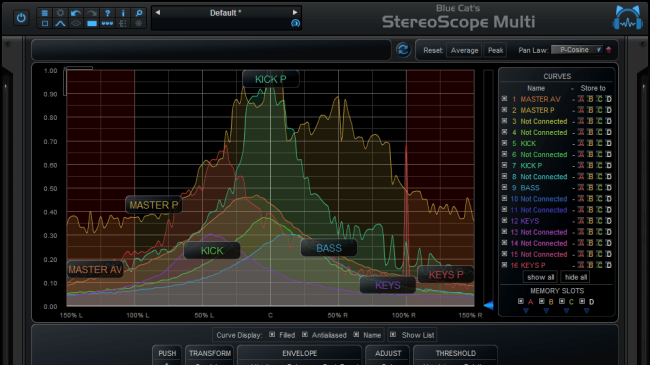Toggle the filled rectangle display icon

[92, 24]
